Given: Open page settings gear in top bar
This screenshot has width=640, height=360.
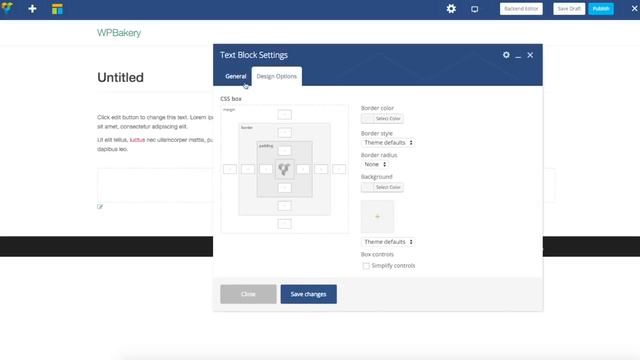Looking at the screenshot, I should click(451, 9).
